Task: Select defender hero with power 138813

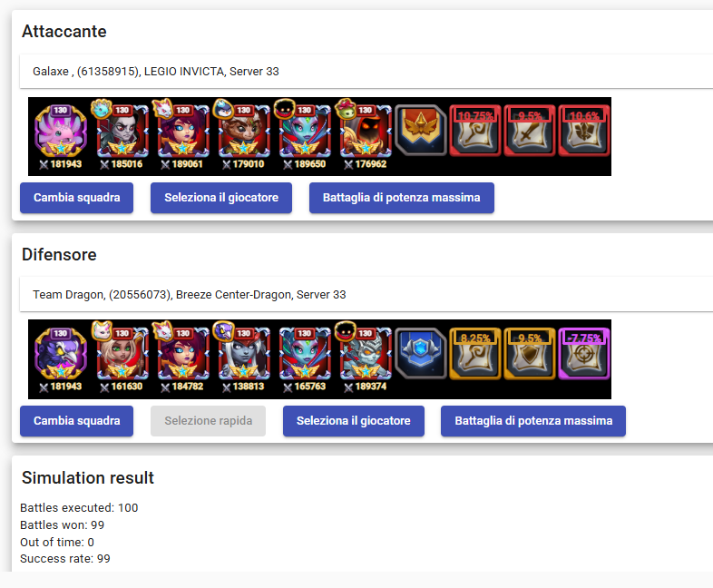Action: (244, 354)
